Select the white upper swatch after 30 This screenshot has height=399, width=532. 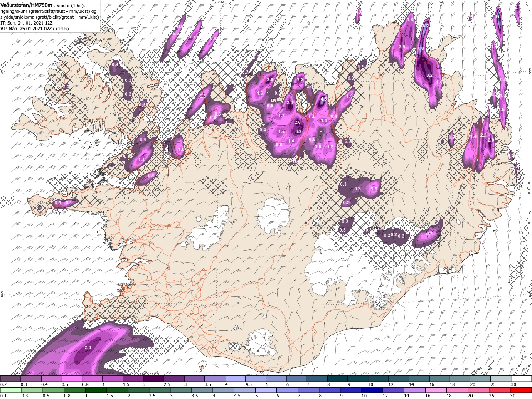[x=521, y=378]
